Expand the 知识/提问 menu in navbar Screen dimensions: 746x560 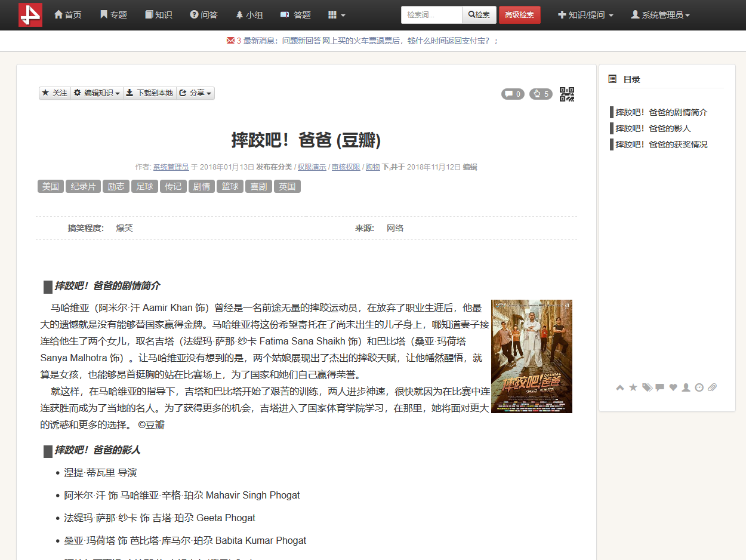585,15
